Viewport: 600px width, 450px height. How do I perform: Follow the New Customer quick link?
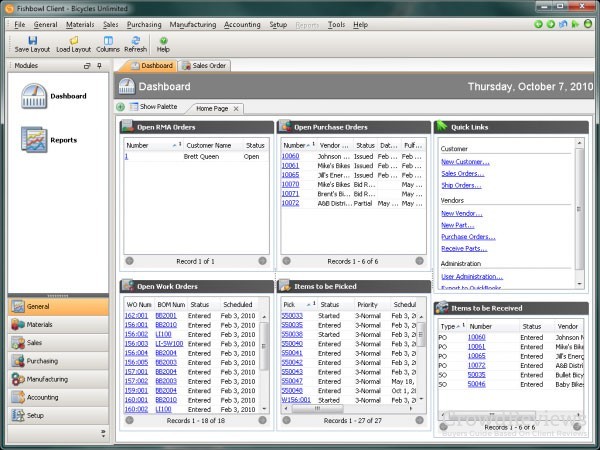coord(465,161)
